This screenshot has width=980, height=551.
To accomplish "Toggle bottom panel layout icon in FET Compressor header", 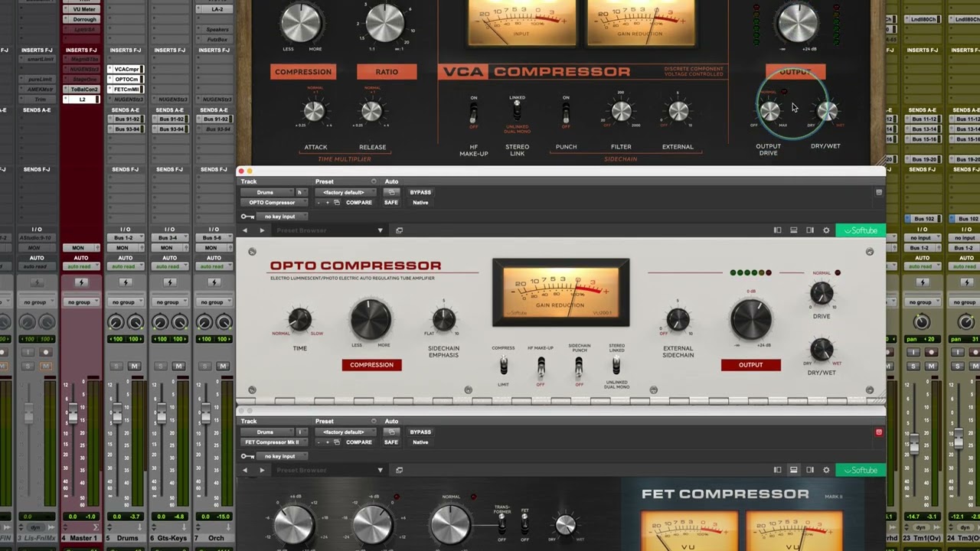I will (x=793, y=470).
